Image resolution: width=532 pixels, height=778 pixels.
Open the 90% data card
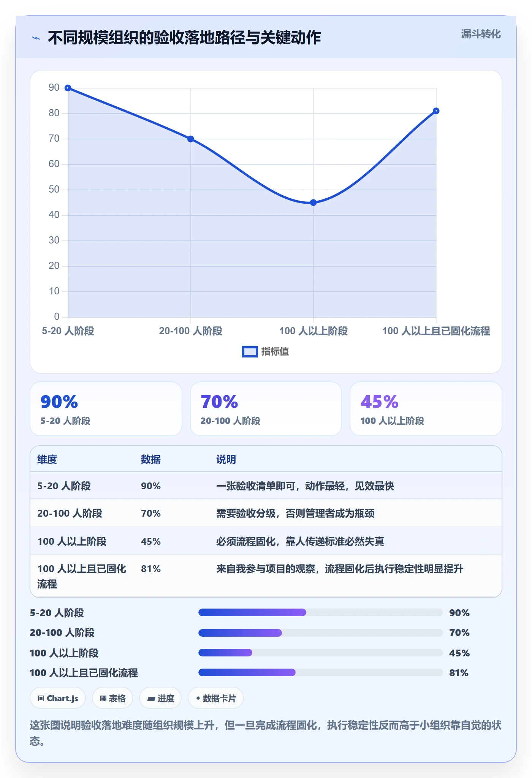106,409
